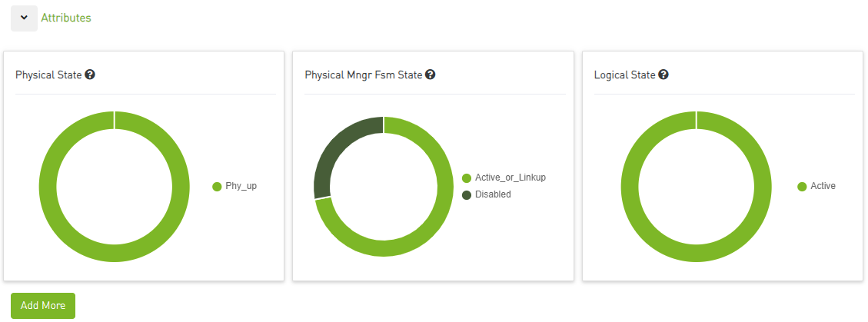Click the Logical State donut ring
Screen dimensions: 868x322
pyautogui.click(x=630, y=187)
